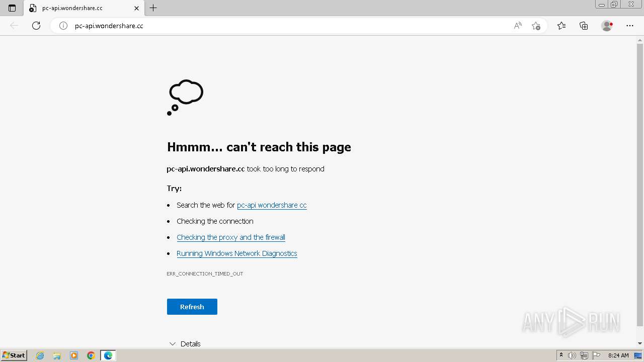Click the scrollbar down arrow
The height and width of the screenshot is (362, 644).
pos(640,344)
